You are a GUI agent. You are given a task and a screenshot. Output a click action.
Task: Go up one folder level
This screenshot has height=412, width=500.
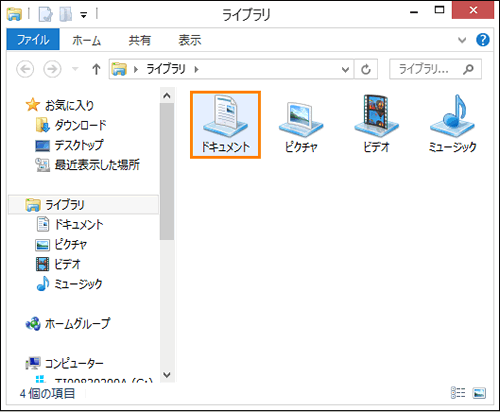96,69
